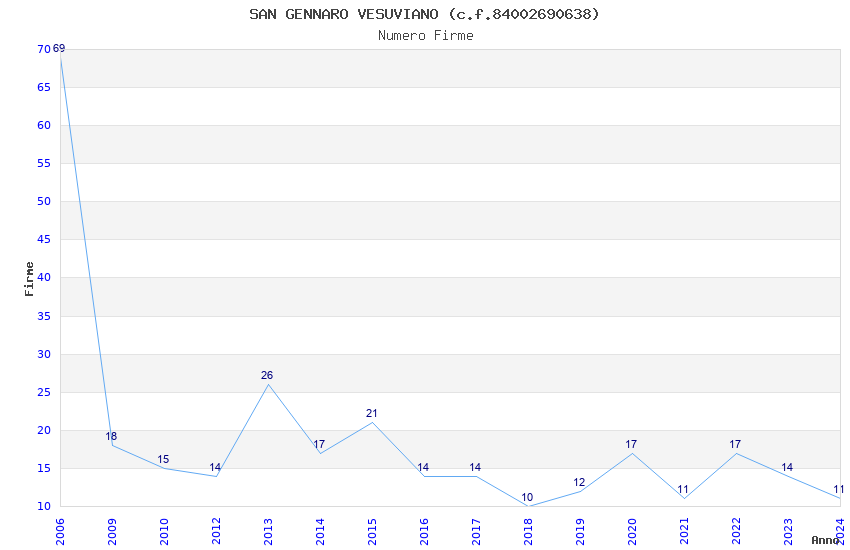Click the y-axis tick value 65
The height and width of the screenshot is (550, 850).
click(44, 87)
